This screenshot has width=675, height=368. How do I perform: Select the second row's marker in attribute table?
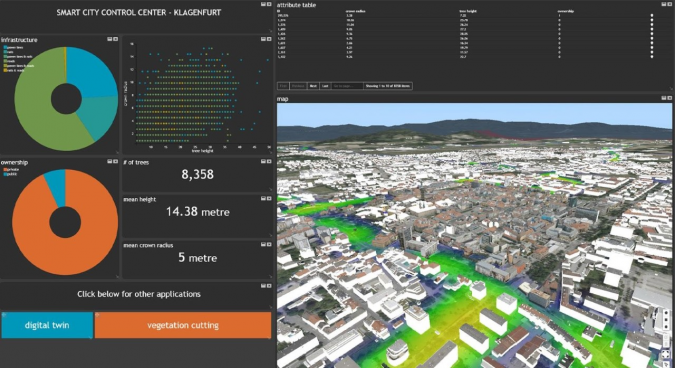click(652, 20)
